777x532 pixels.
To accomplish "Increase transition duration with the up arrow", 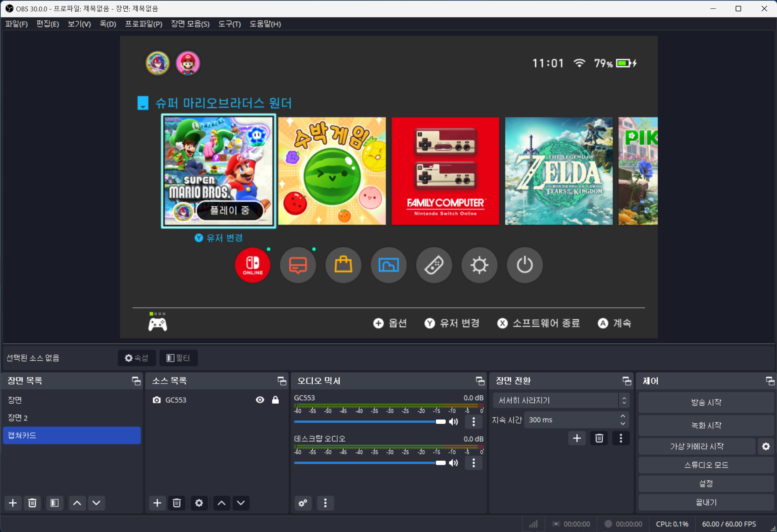I will (623, 416).
